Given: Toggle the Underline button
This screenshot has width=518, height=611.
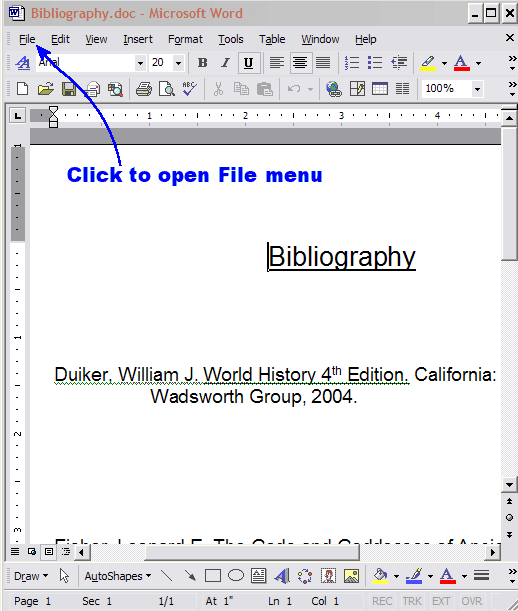Looking at the screenshot, I should pos(248,63).
